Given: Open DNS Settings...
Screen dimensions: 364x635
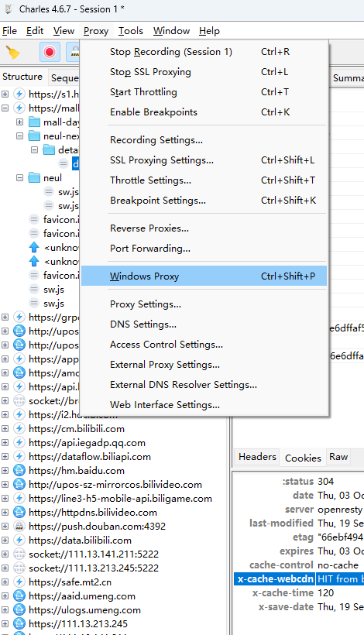Looking at the screenshot, I should (204, 324).
